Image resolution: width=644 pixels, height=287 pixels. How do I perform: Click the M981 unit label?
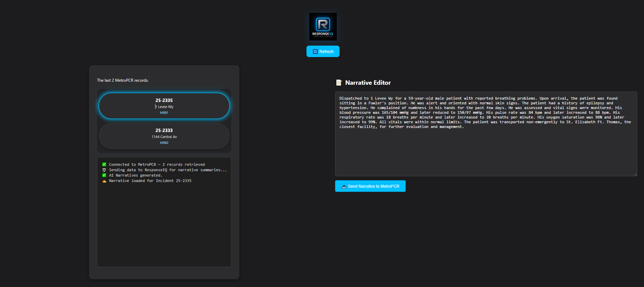pos(164,113)
